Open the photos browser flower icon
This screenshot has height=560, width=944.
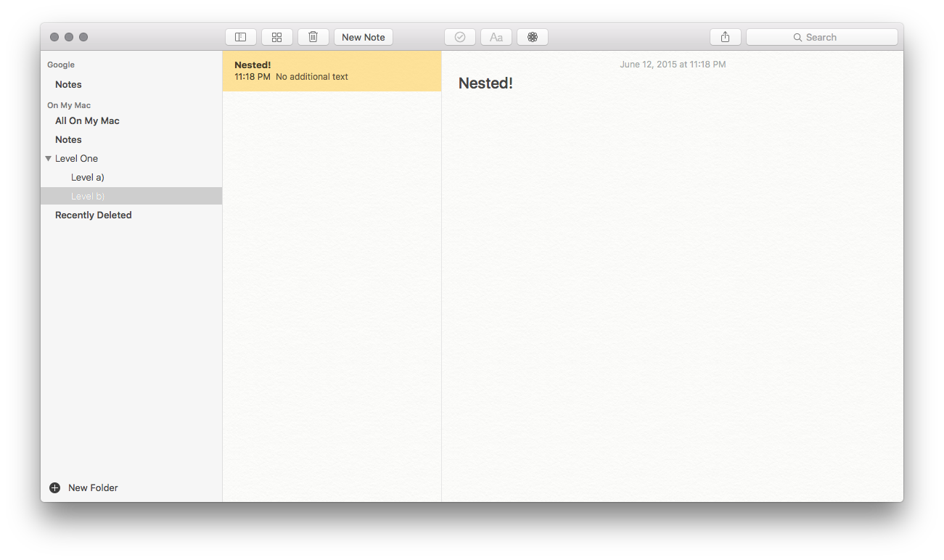(533, 37)
